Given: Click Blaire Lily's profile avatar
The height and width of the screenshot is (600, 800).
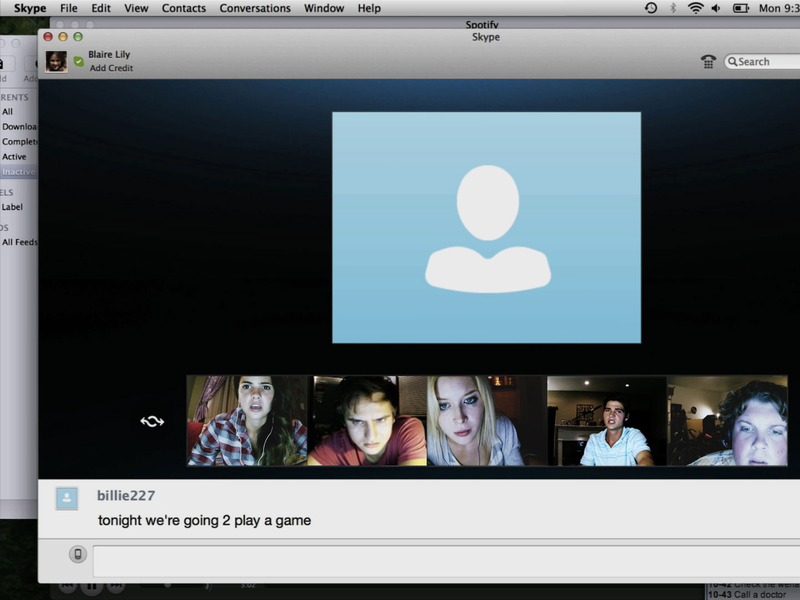Looking at the screenshot, I should [x=56, y=61].
